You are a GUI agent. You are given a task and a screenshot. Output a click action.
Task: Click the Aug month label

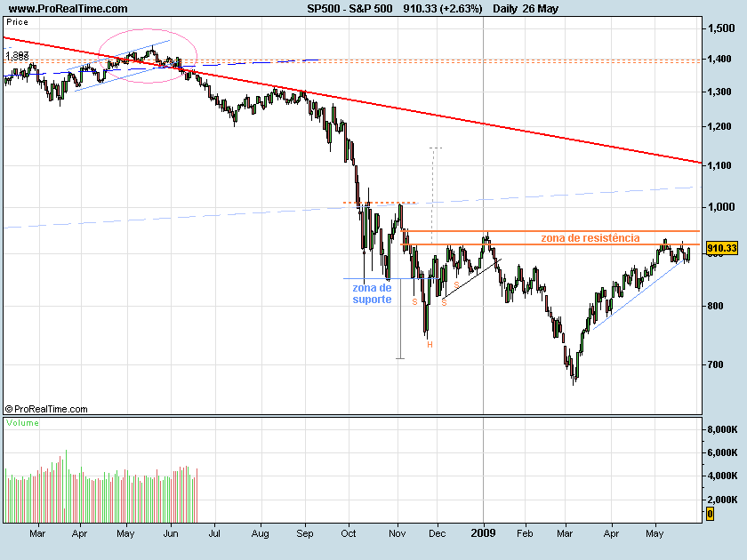coord(260,534)
